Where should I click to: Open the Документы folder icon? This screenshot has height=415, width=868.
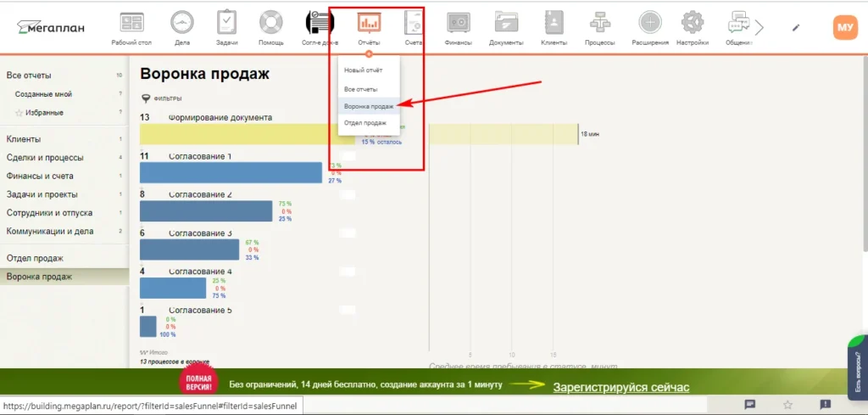(506, 23)
